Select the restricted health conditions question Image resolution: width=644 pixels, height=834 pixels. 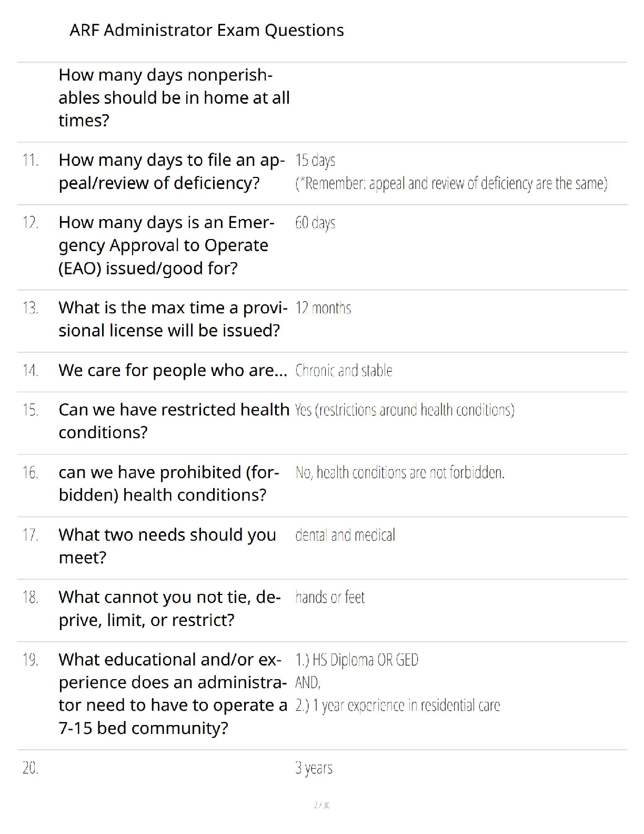point(174,421)
